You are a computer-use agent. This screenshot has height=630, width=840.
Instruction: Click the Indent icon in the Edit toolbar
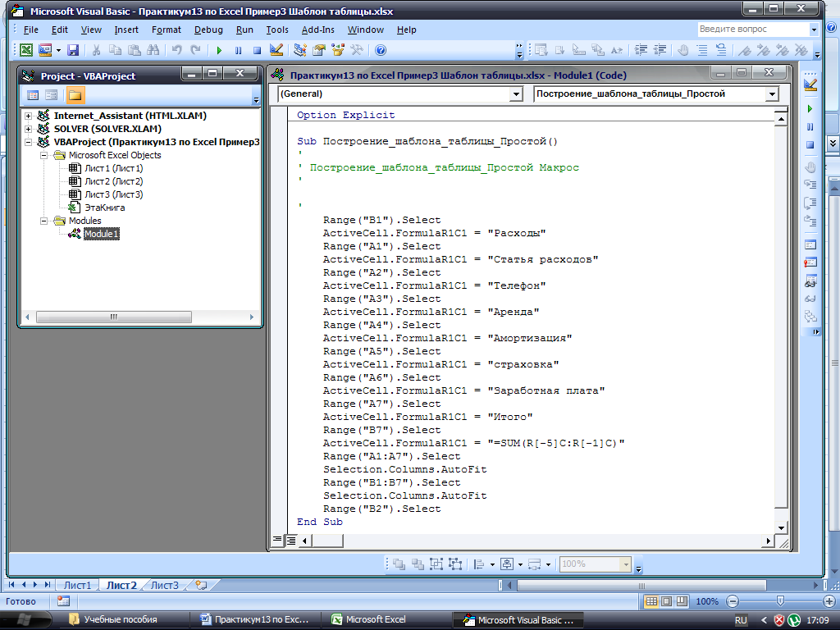click(x=641, y=50)
